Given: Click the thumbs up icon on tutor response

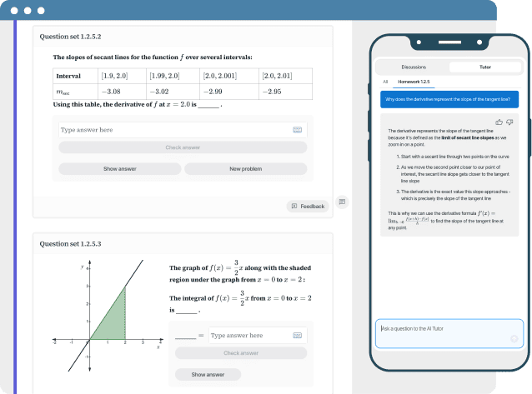Looking at the screenshot, I should 500,122.
